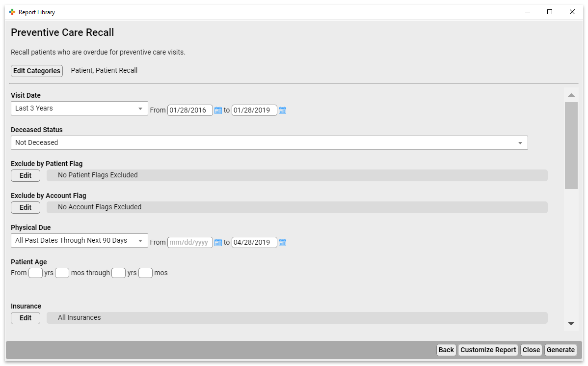Focus the Patient Age From years field
This screenshot has width=588, height=366.
pyautogui.click(x=36, y=273)
